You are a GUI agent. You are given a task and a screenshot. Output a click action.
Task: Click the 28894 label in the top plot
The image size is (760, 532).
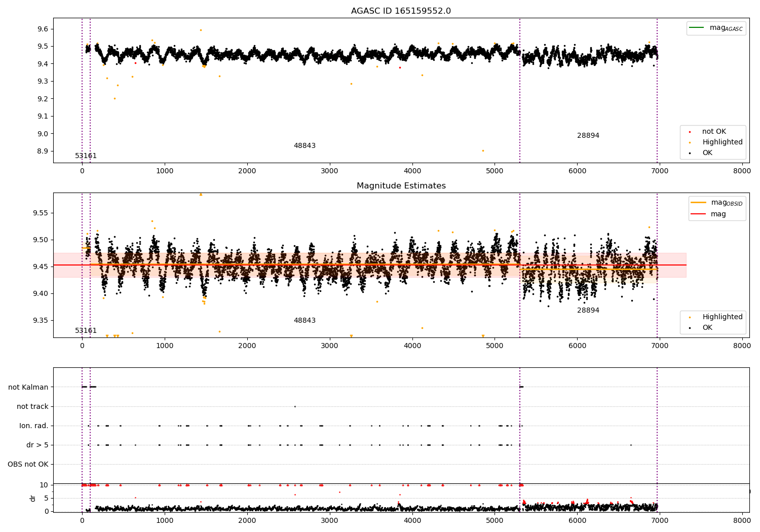(588, 136)
